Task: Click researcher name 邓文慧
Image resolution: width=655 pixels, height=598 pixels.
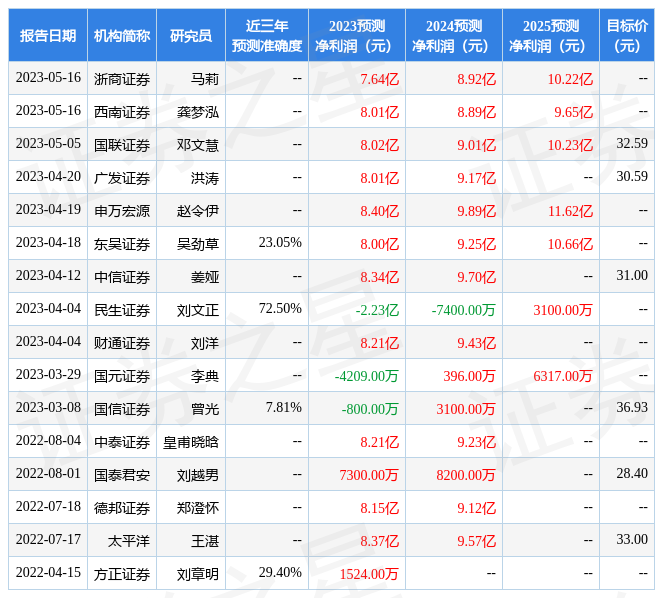Action: click(x=198, y=145)
